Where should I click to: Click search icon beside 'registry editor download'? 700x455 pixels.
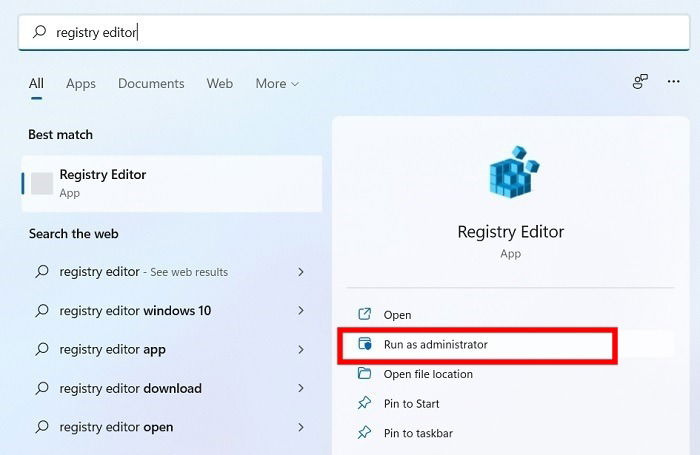[x=42, y=388]
